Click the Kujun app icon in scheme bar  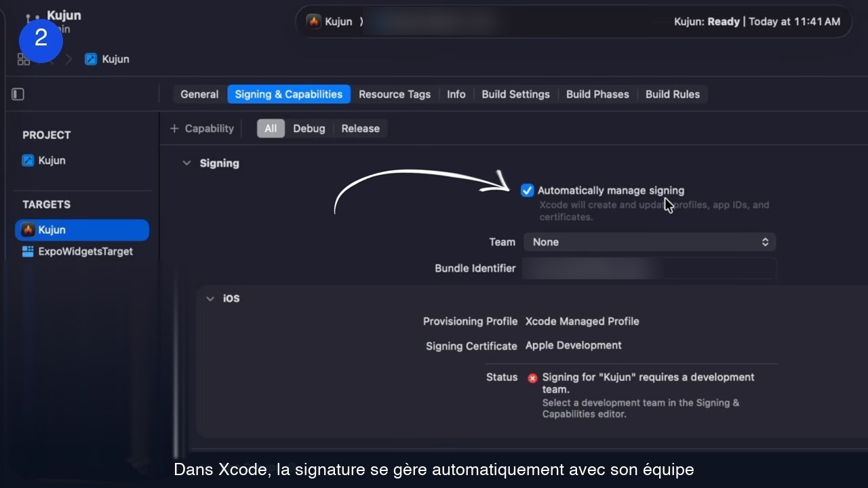tap(313, 22)
